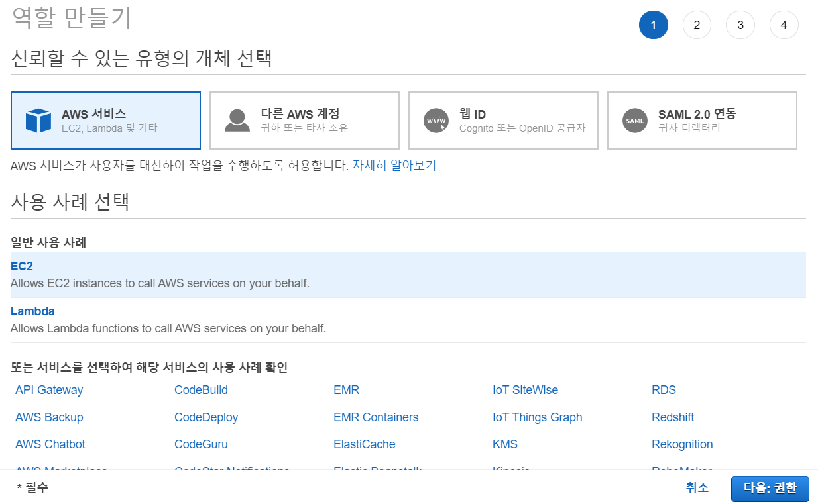818x504 pixels.
Task: Select the Redshift service link
Action: tap(673, 417)
